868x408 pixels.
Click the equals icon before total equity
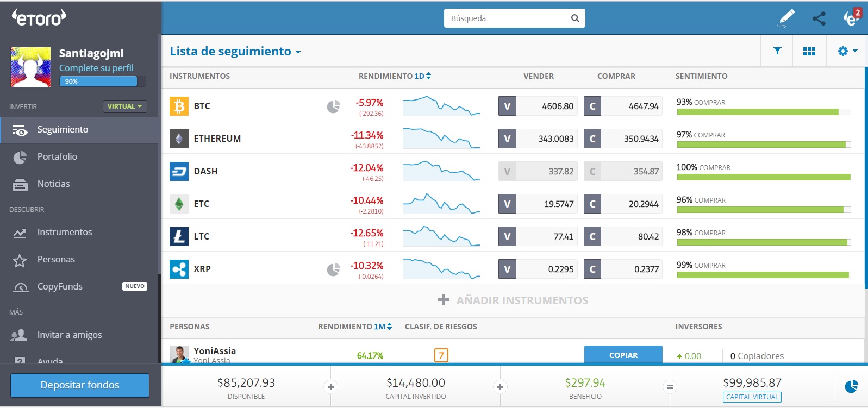click(x=670, y=387)
